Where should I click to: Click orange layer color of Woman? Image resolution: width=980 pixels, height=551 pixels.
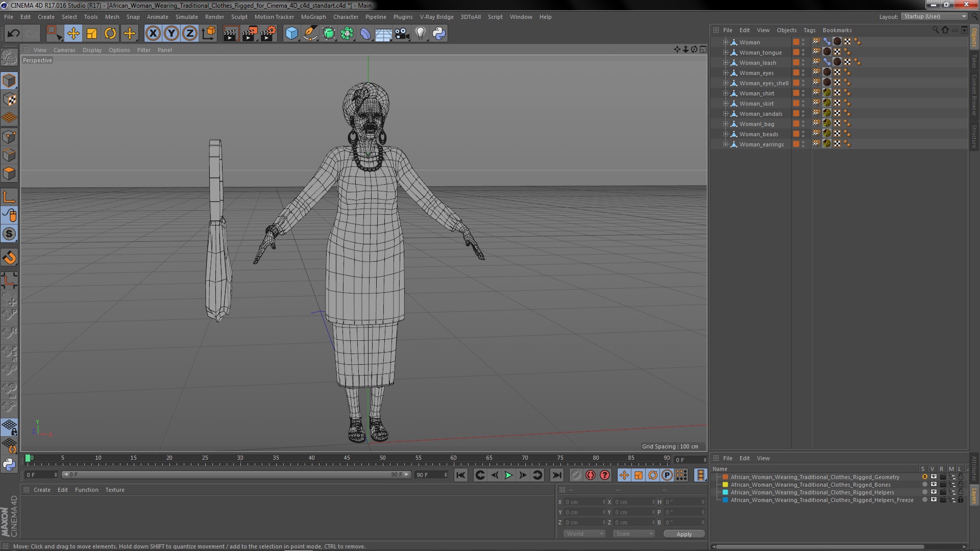click(796, 42)
